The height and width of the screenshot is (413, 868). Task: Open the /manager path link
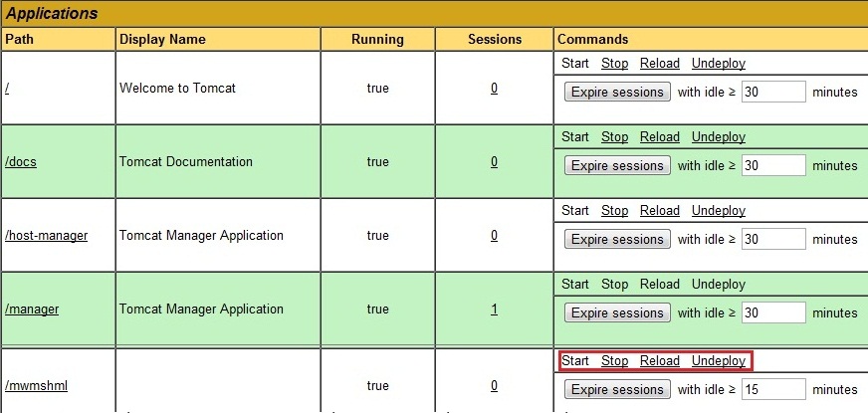[32, 310]
